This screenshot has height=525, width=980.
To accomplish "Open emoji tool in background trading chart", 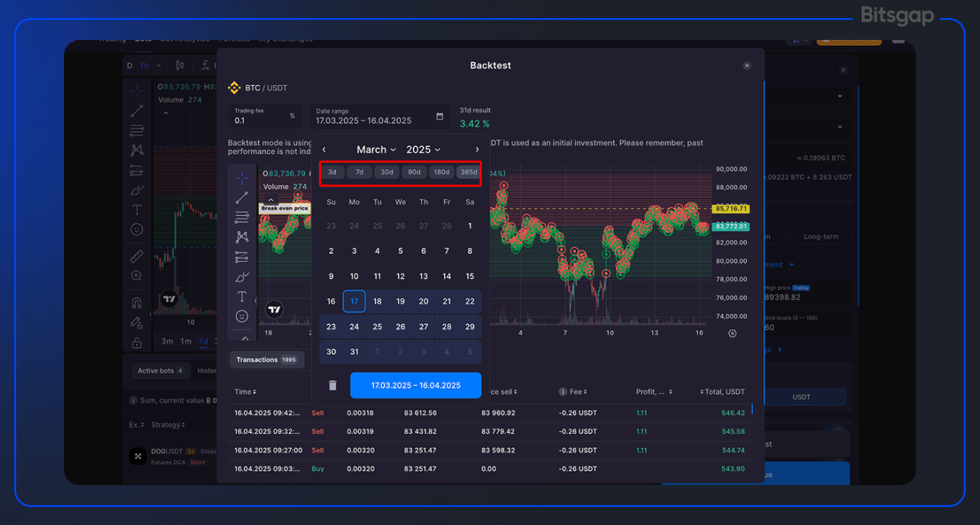I will point(136,229).
